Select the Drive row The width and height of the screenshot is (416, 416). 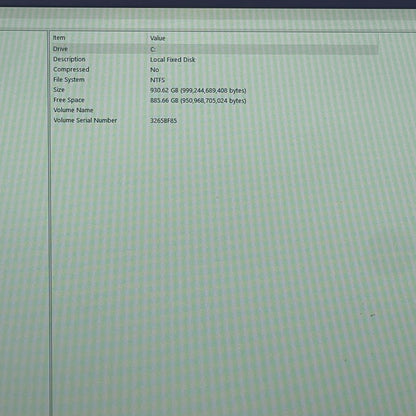coord(215,49)
